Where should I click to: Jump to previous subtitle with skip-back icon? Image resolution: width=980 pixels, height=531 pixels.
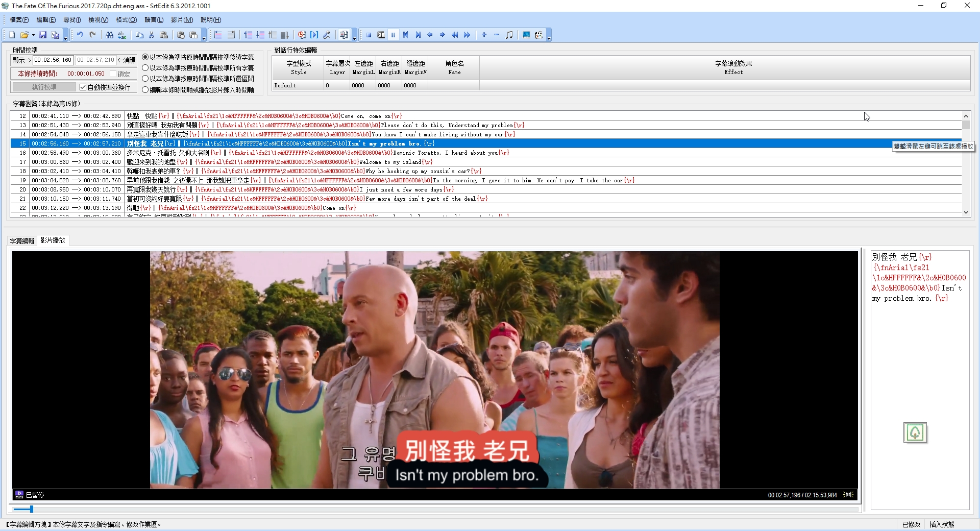click(x=406, y=35)
